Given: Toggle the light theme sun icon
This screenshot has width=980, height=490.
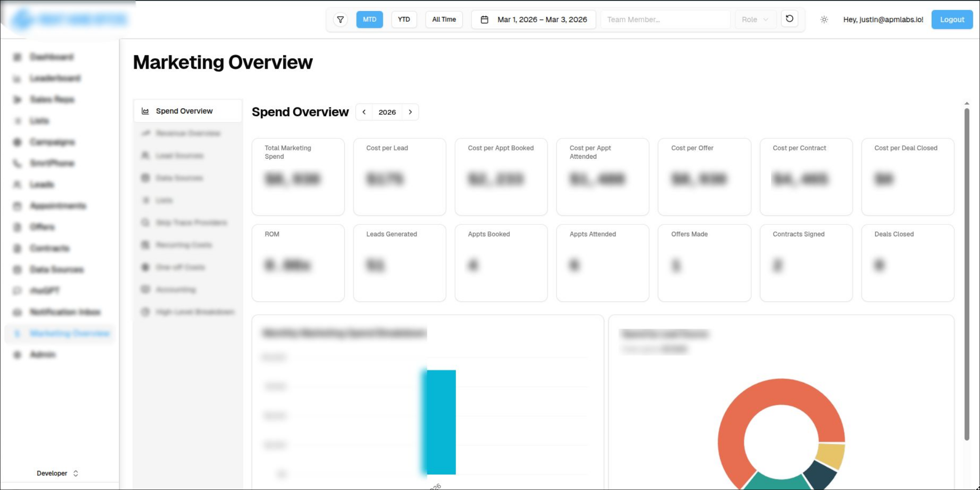Looking at the screenshot, I should click(824, 19).
